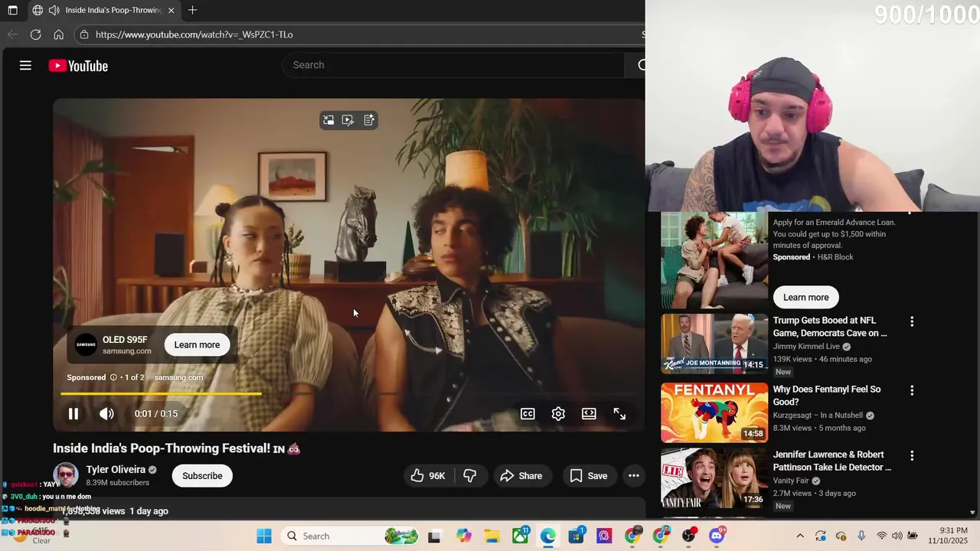
Task: Open more actions ellipsis below the video
Action: 634,476
